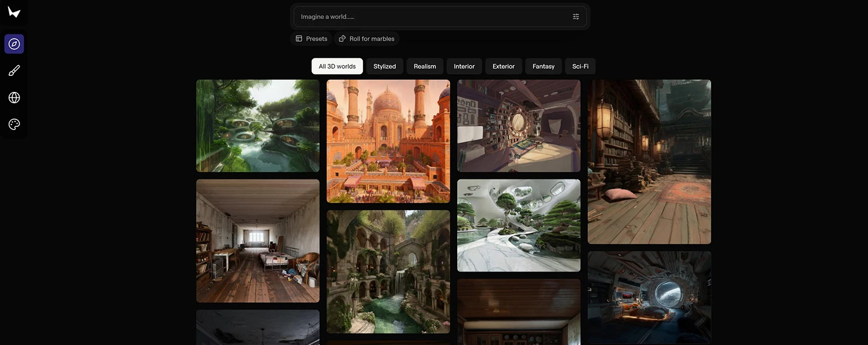Image resolution: width=868 pixels, height=345 pixels.
Task: Filter worlds by Exterior
Action: (503, 66)
